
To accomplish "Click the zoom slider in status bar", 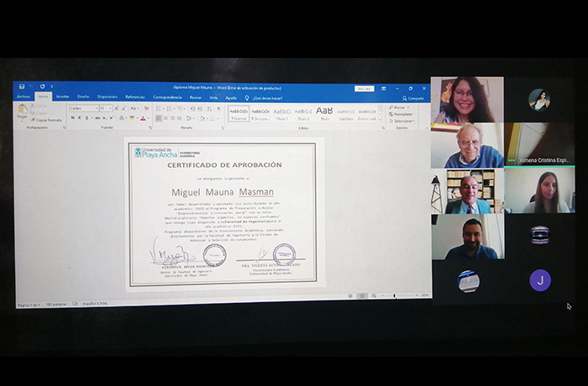I will 395,296.
